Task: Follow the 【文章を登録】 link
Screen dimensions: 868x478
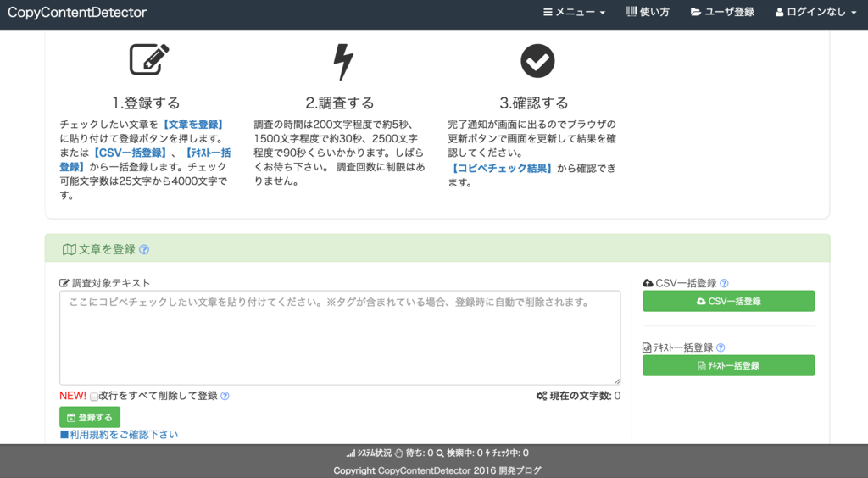Action: (192, 125)
